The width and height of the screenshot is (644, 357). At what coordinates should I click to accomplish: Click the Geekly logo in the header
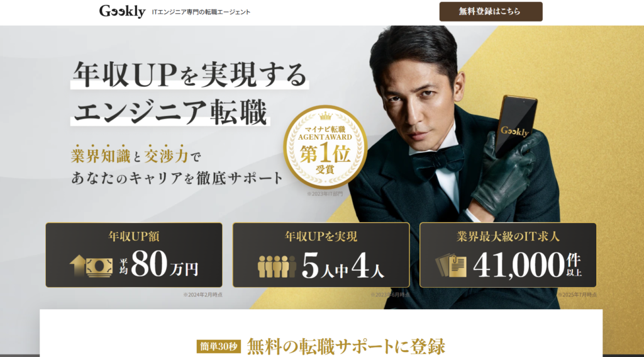[x=123, y=11]
